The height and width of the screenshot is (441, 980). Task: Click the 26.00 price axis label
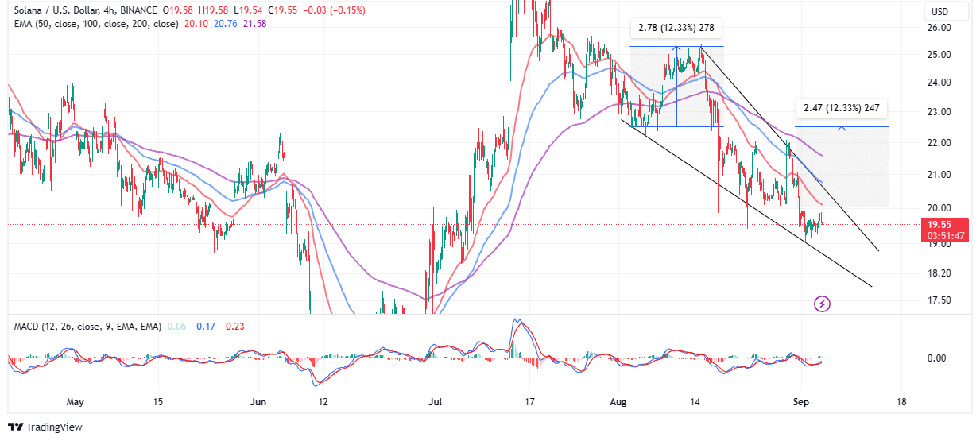[x=939, y=28]
